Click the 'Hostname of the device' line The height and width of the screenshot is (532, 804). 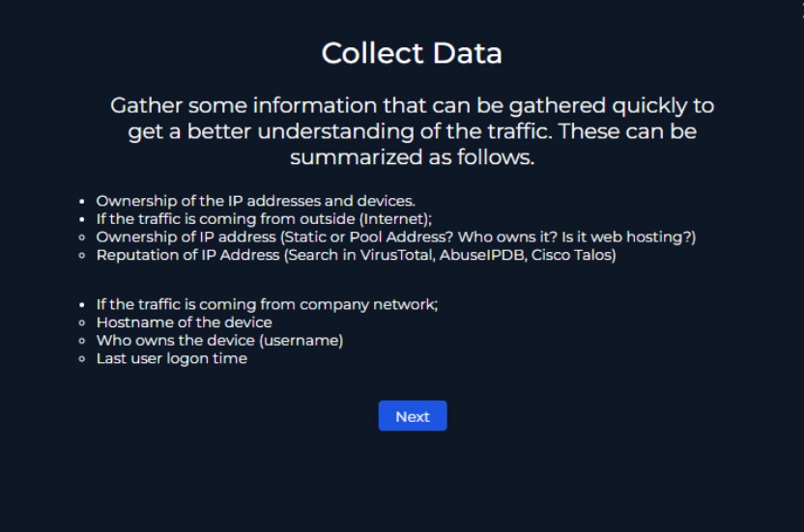pyautogui.click(x=184, y=322)
